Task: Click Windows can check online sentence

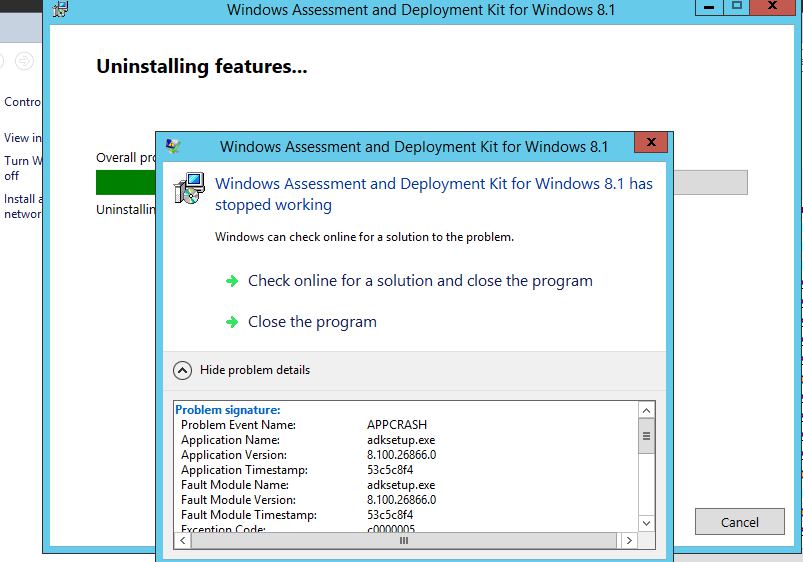Action: point(364,237)
